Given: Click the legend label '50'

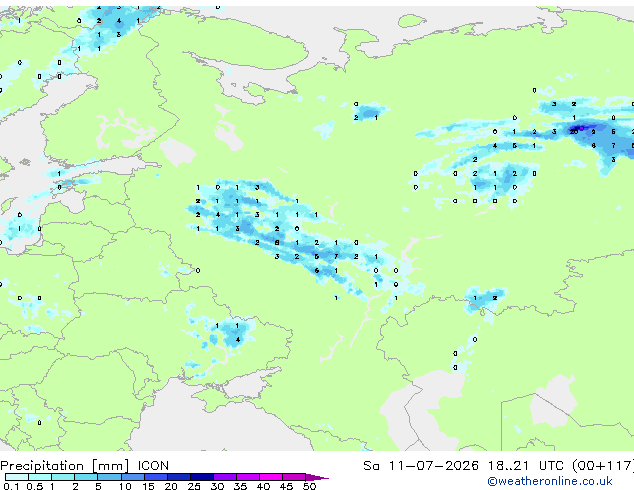Looking at the screenshot, I should (x=309, y=486).
